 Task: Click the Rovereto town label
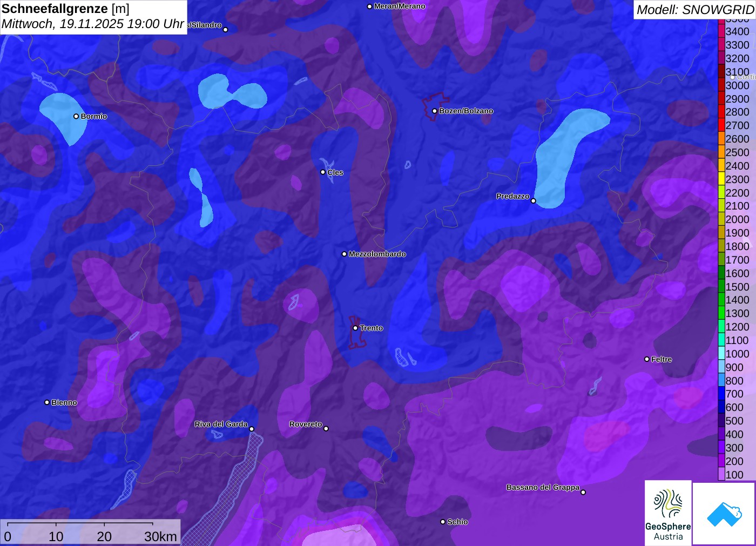(x=306, y=424)
